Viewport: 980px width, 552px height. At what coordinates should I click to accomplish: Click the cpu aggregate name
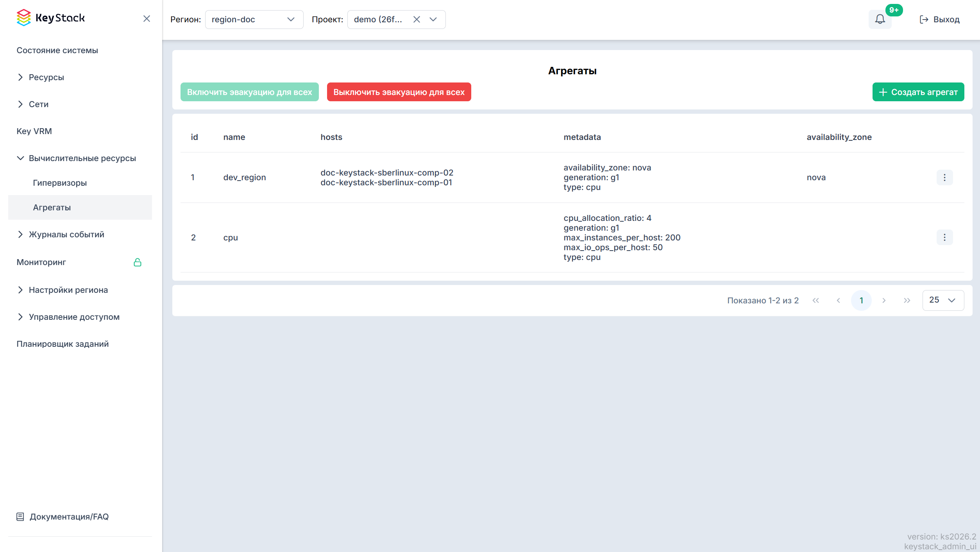(x=231, y=238)
